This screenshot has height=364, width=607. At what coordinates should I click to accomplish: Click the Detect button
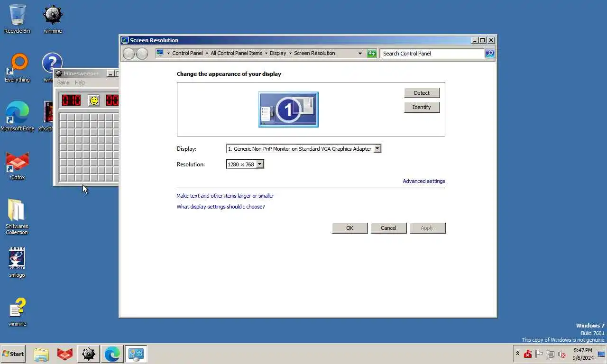pos(422,93)
